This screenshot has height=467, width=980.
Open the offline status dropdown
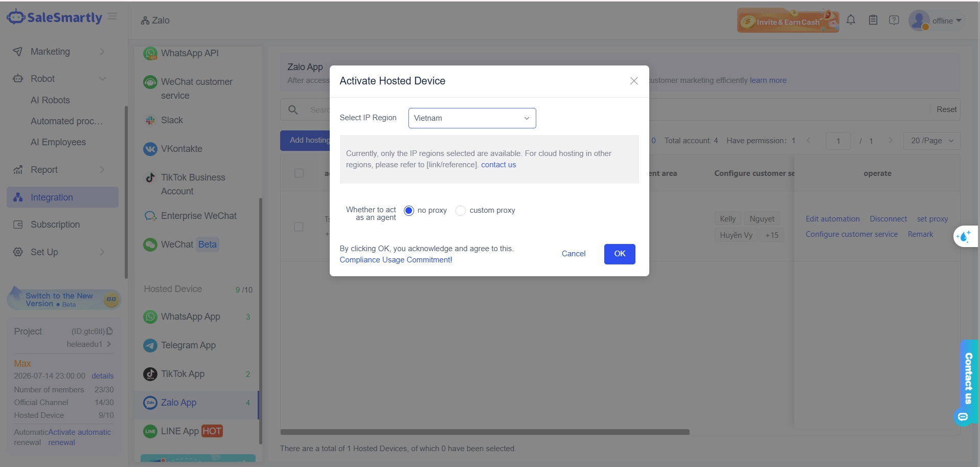(947, 21)
